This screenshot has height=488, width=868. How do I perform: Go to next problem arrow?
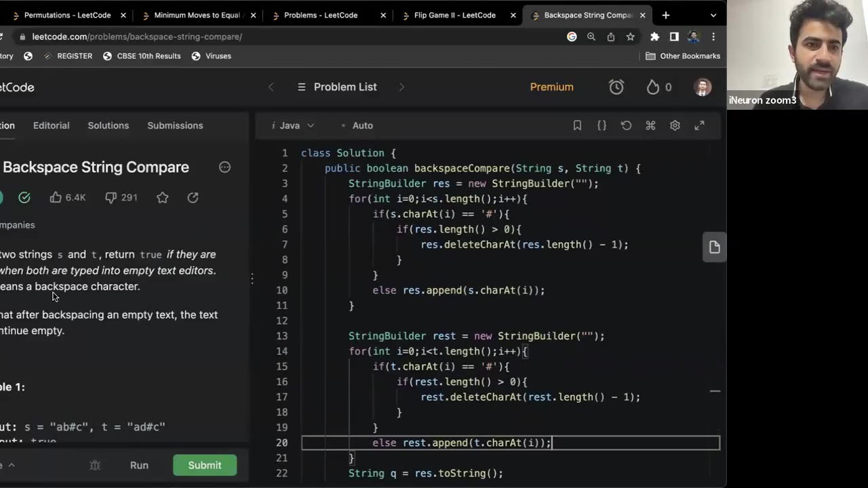pos(401,87)
